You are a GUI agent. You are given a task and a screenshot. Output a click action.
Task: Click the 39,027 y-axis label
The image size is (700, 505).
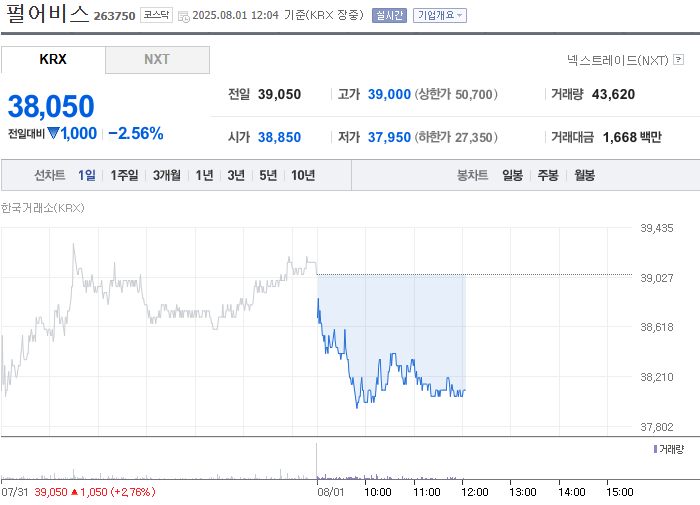pyautogui.click(x=657, y=278)
